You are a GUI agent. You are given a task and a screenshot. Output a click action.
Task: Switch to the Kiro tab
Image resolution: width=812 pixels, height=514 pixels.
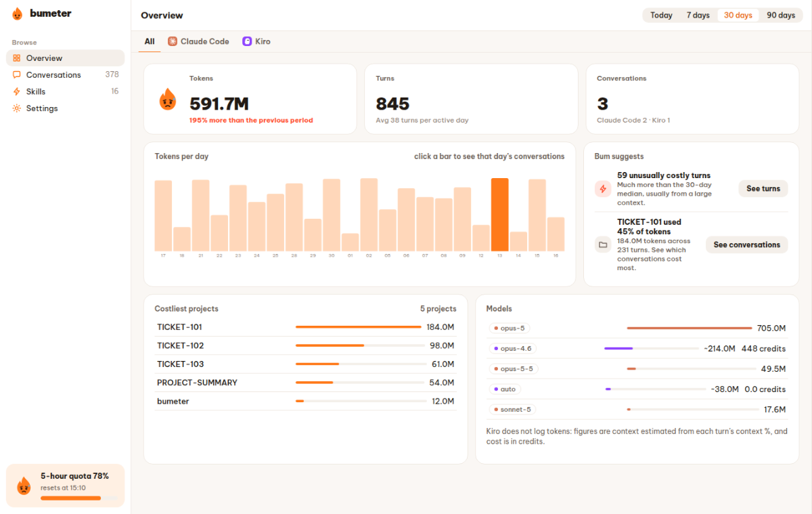pyautogui.click(x=256, y=41)
